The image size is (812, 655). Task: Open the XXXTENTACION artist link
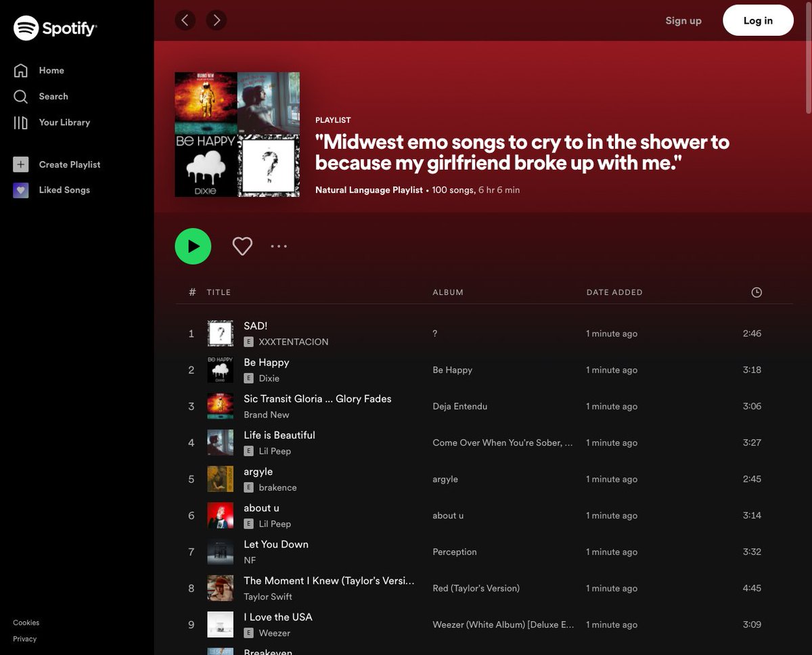tap(294, 342)
